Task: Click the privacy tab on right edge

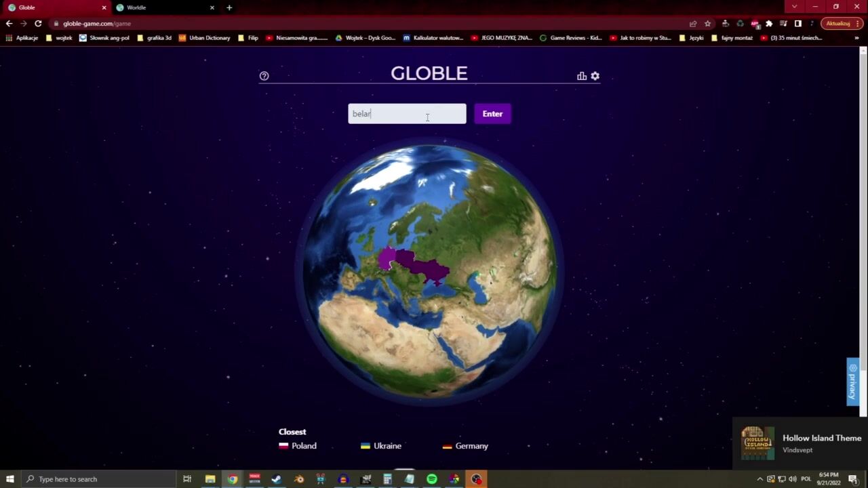Action: (853, 382)
